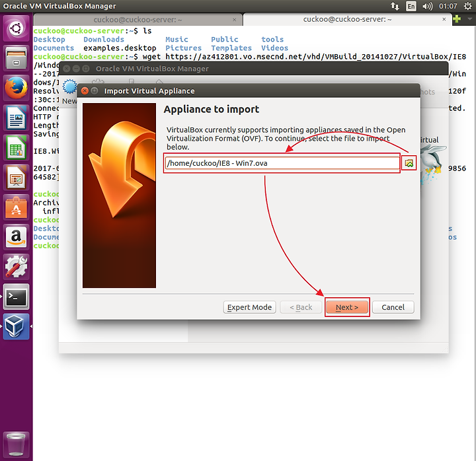Viewport: 476px width, 461px height.
Task: Click 'examples.desktop' text in terminal
Action: (120, 48)
